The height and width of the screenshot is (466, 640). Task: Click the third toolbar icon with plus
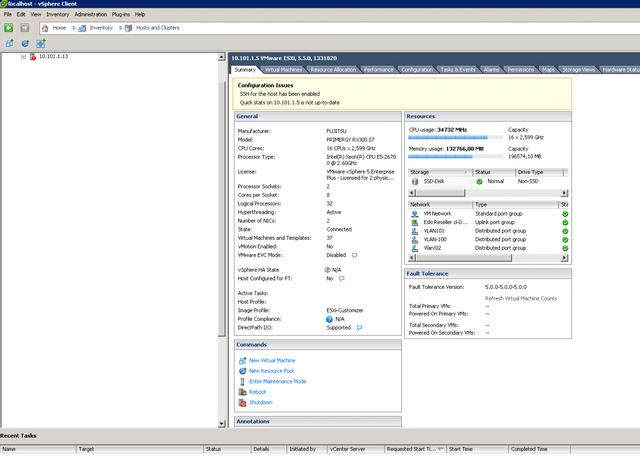40,43
